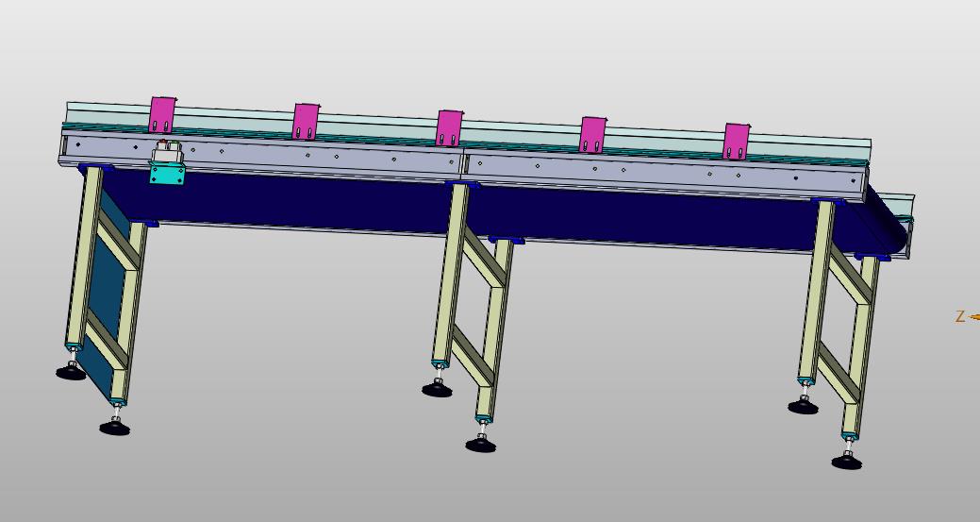Viewport: 980px width, 522px height.
Task: Select the fourth magenta bracket from left
Action: click(592, 134)
